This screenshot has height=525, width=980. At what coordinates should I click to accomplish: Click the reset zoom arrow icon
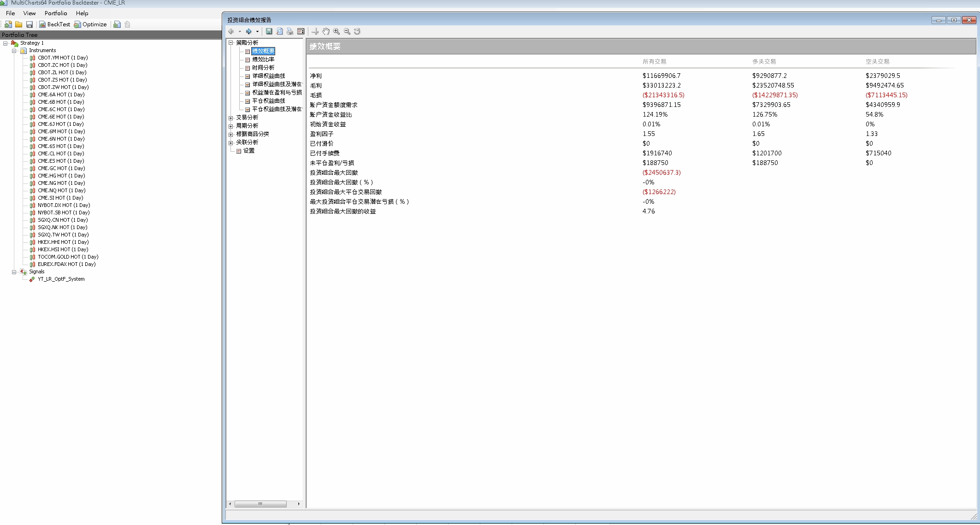(357, 31)
